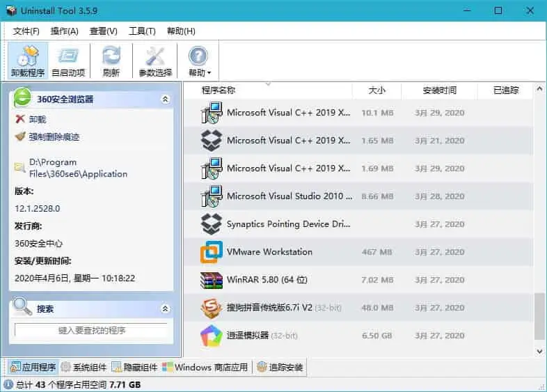Click the list scrollbar down arrow
This screenshot has width=547, height=392.
point(539,351)
